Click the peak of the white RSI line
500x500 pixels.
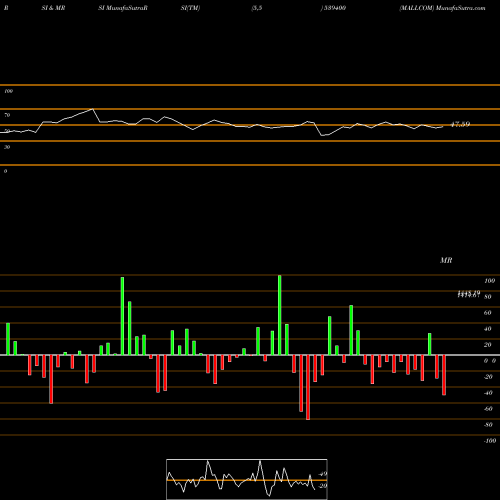coord(92,109)
